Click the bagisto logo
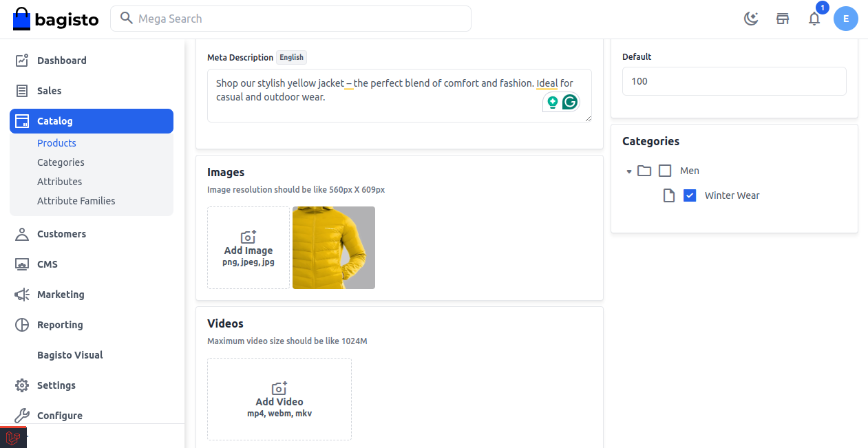The image size is (868, 448). 56,19
